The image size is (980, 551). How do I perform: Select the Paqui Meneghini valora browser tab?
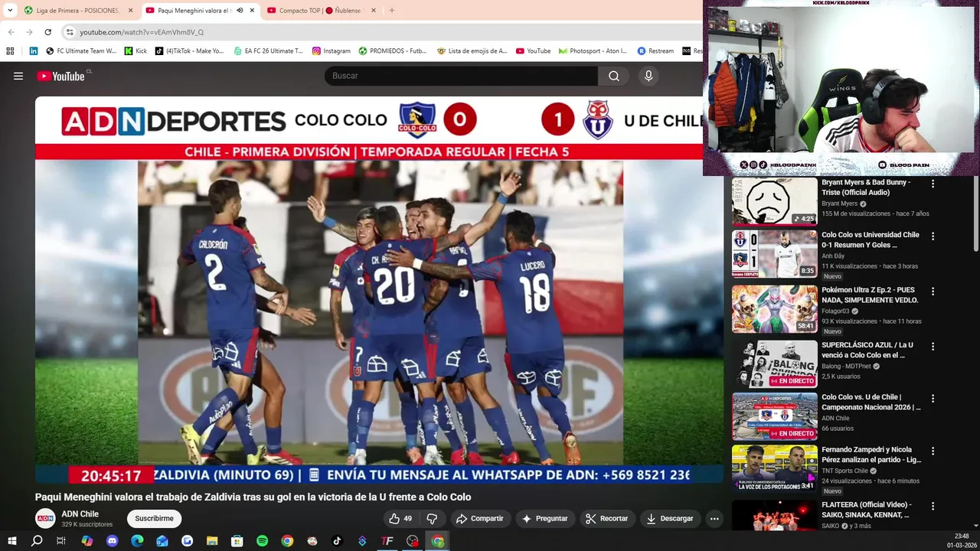(194, 11)
